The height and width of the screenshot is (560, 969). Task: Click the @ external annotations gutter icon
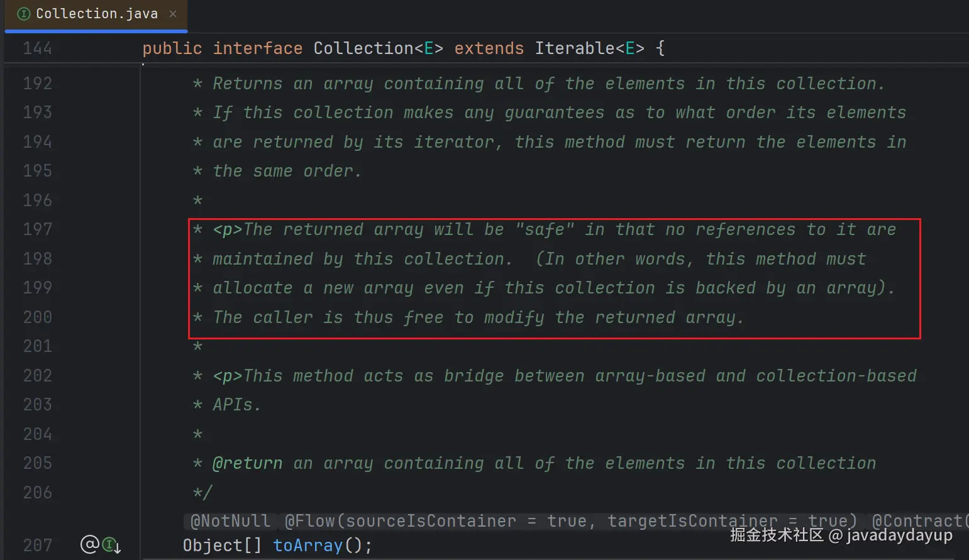[89, 544]
